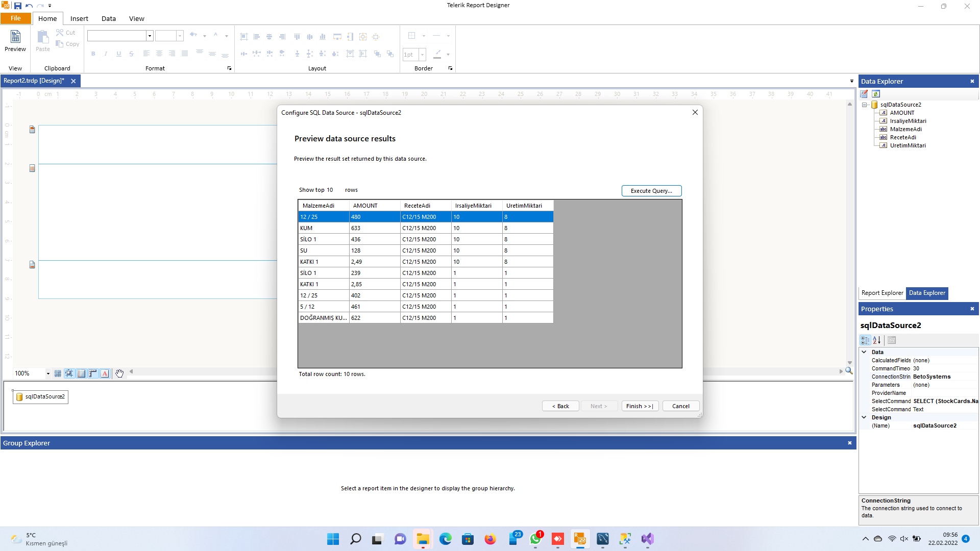Open the Insert ribbon tab
Screen dimensions: 980x551
pos(79,18)
